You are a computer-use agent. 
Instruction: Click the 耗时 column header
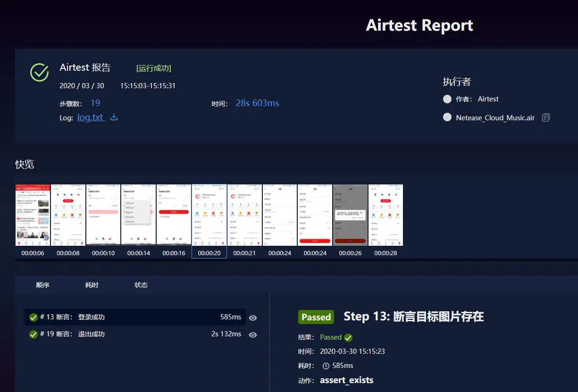(x=92, y=285)
